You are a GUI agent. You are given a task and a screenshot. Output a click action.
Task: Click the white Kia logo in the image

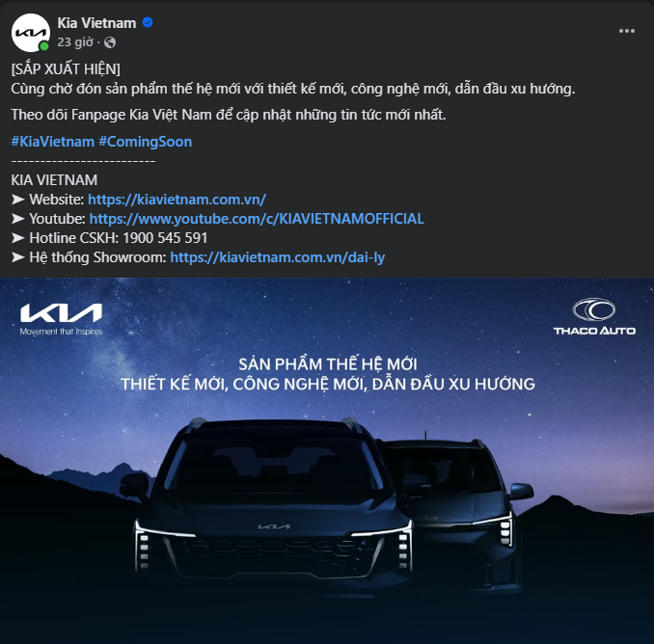61,312
